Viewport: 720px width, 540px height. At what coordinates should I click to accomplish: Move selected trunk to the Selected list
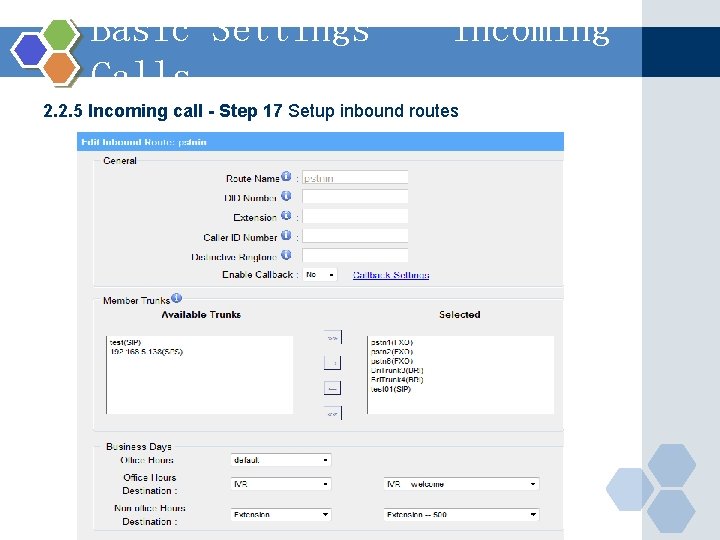[332, 363]
